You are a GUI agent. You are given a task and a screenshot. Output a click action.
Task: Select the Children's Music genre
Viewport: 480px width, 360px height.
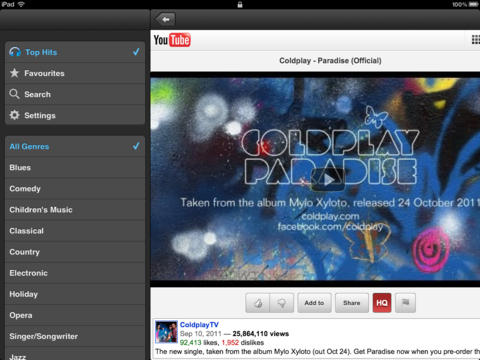click(x=75, y=210)
